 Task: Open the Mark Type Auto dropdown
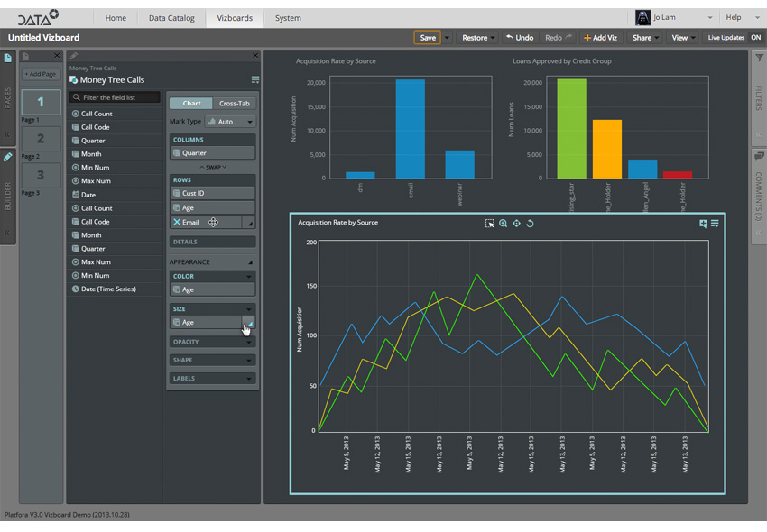point(230,122)
